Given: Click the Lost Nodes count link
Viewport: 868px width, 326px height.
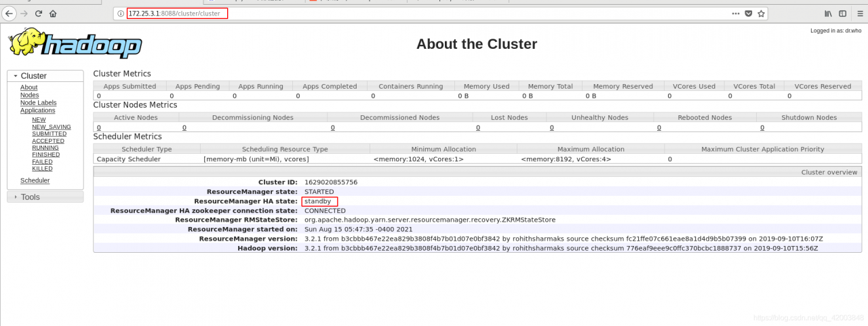Looking at the screenshot, I should pos(477,127).
